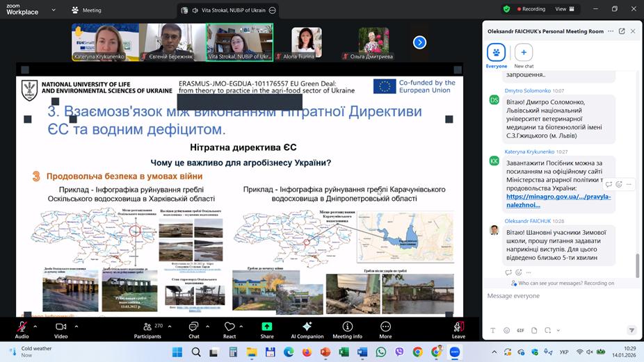Open the Zoom Workplace dropdown chevron

(x=54, y=10)
